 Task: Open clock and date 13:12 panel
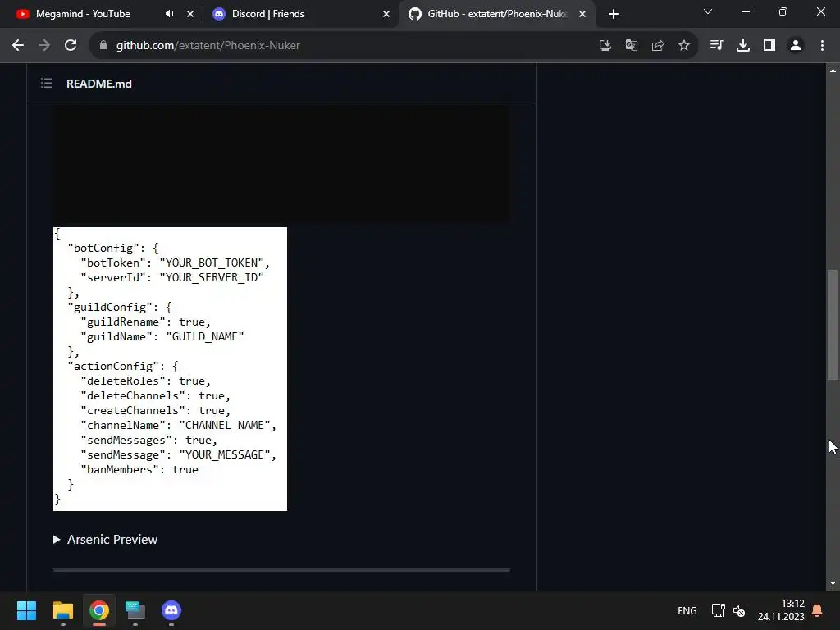[781, 610]
